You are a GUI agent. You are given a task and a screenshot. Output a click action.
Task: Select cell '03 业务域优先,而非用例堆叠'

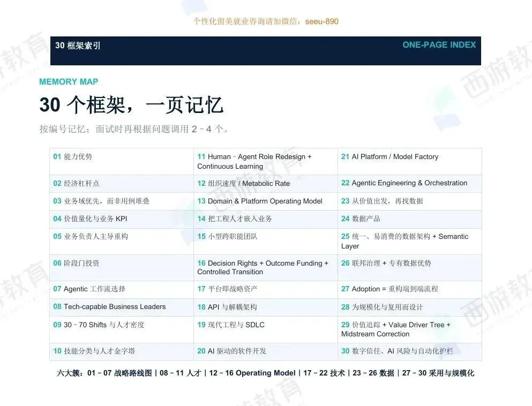point(122,201)
